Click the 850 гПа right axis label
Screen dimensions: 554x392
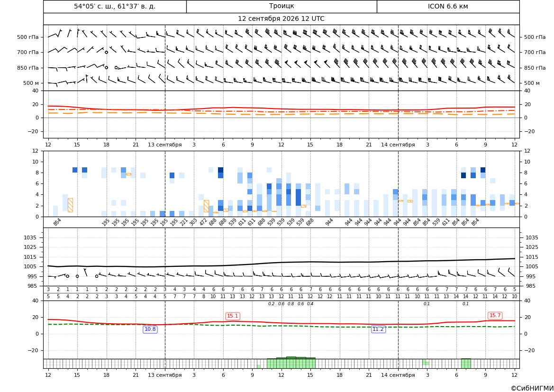[x=535, y=68]
